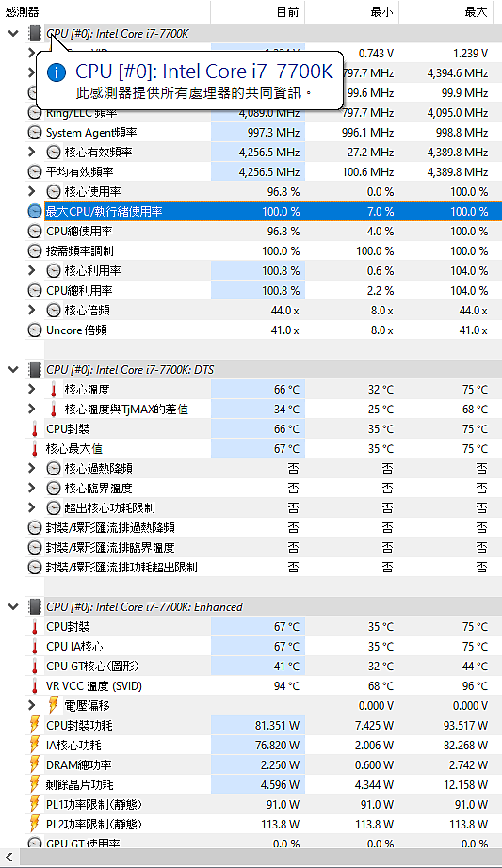Collapse the i7-7700K: DTS sensor group
Viewport: 502px width, 868px height.
[13, 369]
